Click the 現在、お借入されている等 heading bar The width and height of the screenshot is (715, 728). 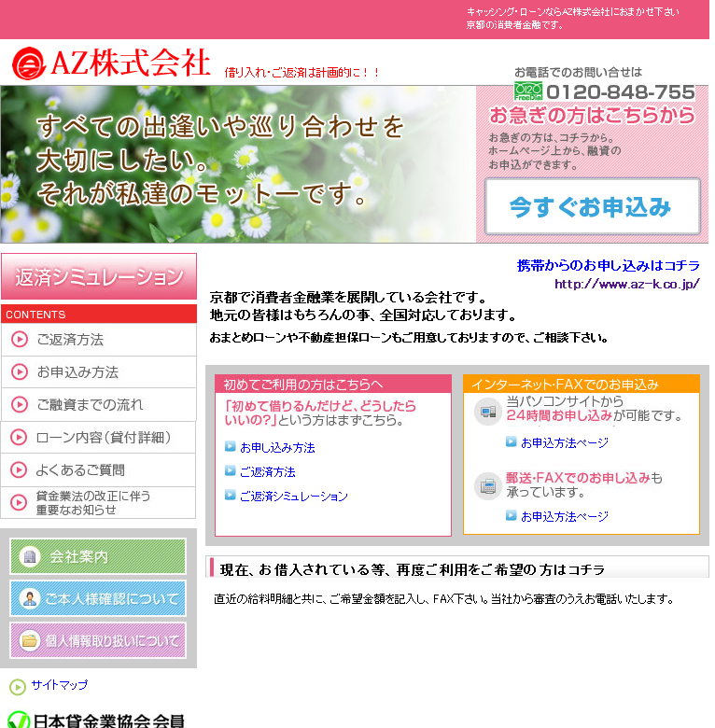point(457,567)
